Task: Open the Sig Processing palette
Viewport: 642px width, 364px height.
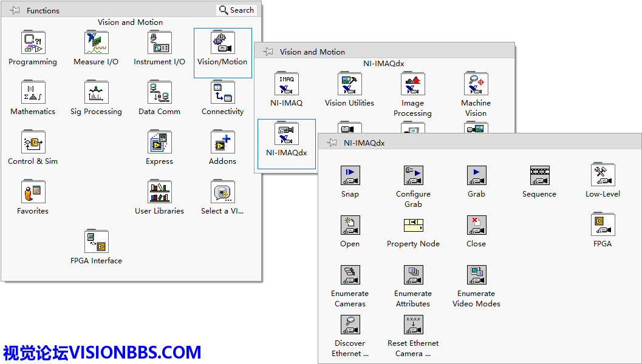Action: tap(96, 92)
